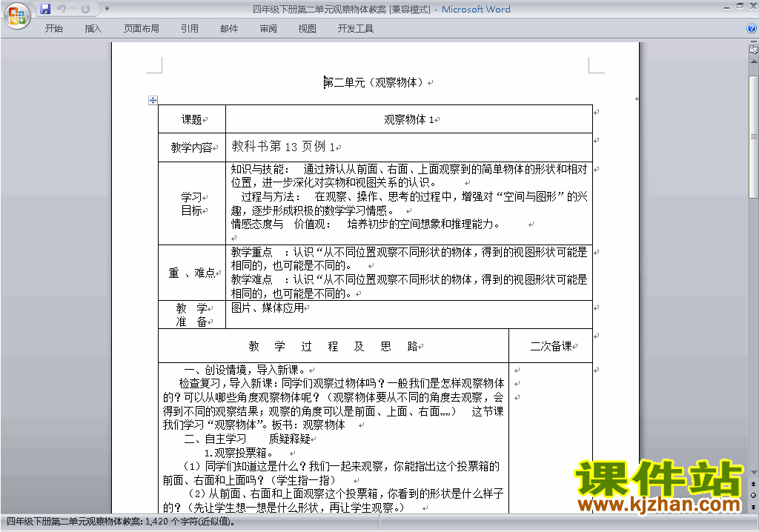The image size is (759, 532).
Task: Click the header 教 学 过 程 及 思 路
Action: [334, 346]
